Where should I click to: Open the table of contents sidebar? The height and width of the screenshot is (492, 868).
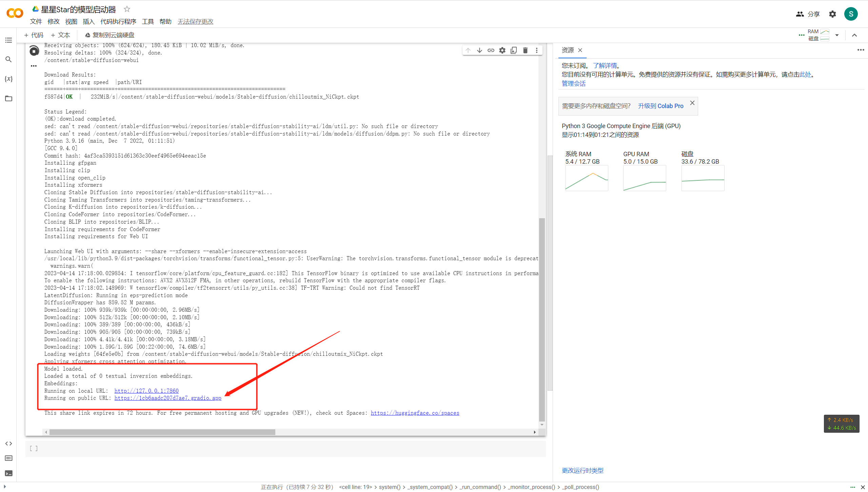coord(8,40)
